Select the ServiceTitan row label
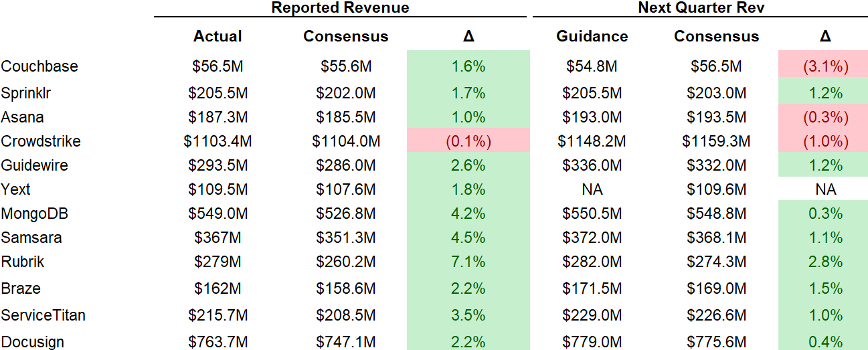The image size is (868, 350). 43,315
